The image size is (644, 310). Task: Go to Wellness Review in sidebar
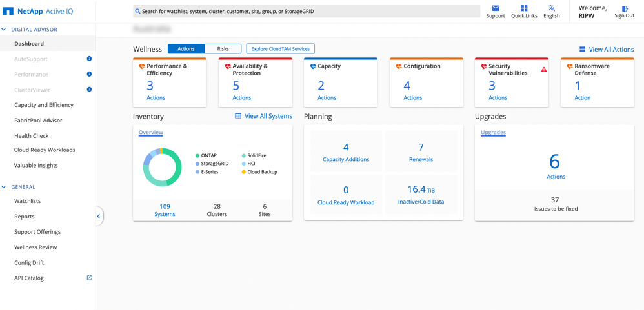pyautogui.click(x=35, y=247)
